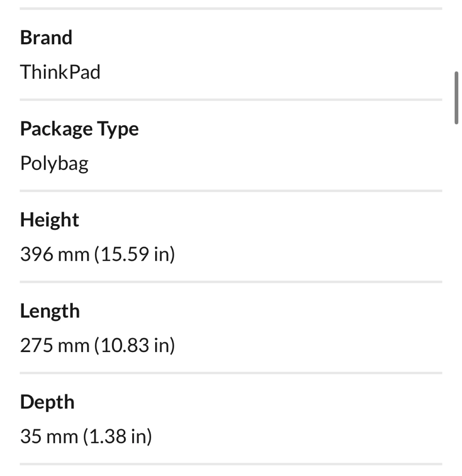Click the divider below the Length value
Screen dimensions: 462x476
[231, 373]
